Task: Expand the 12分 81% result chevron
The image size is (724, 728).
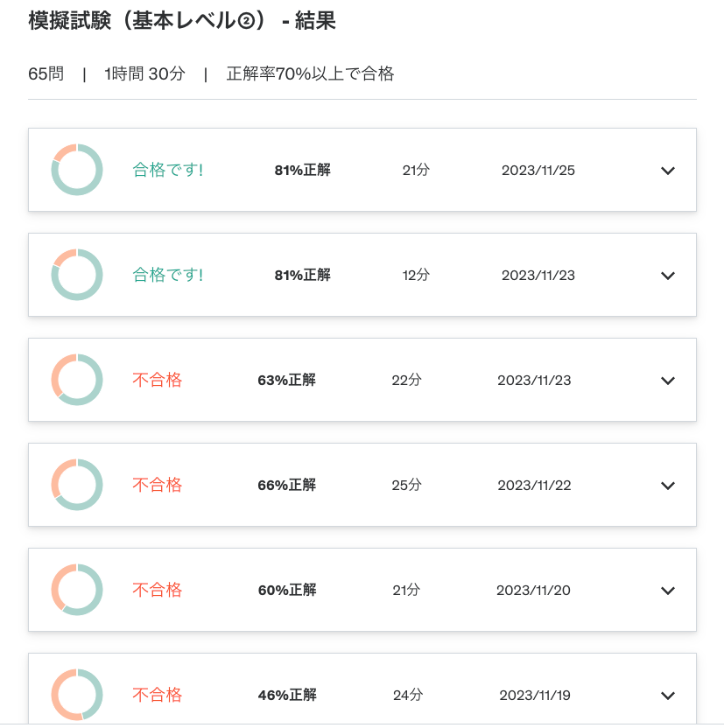Action: [x=667, y=276]
